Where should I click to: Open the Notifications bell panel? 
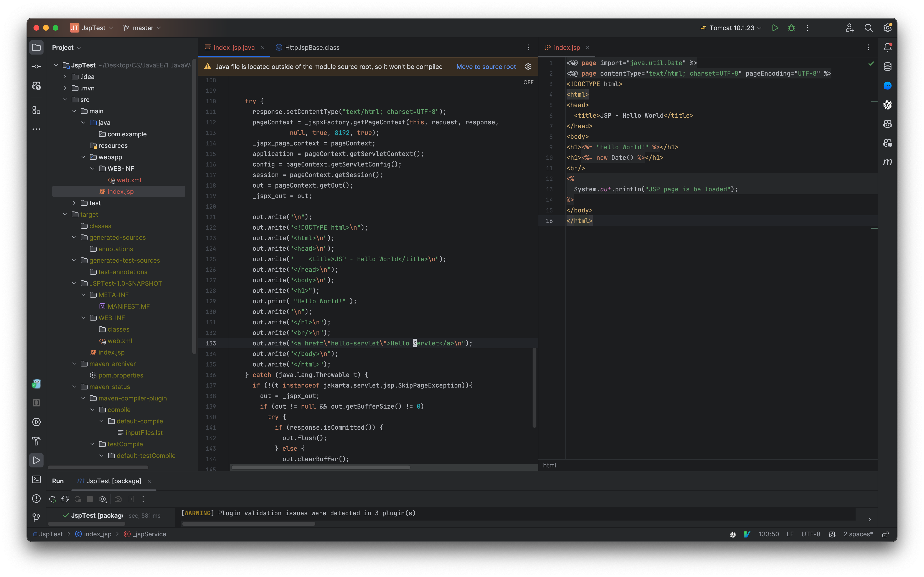[x=888, y=47]
